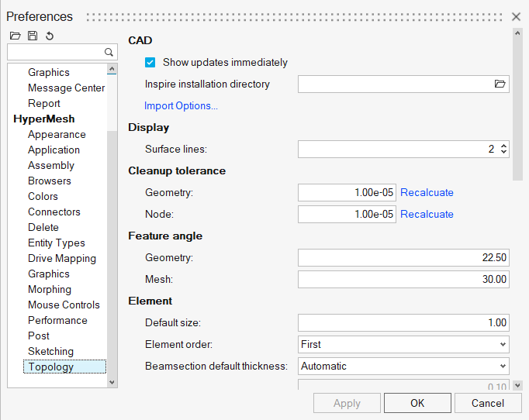Select Topology category
Screen dimensions: 529x420
[65, 367]
